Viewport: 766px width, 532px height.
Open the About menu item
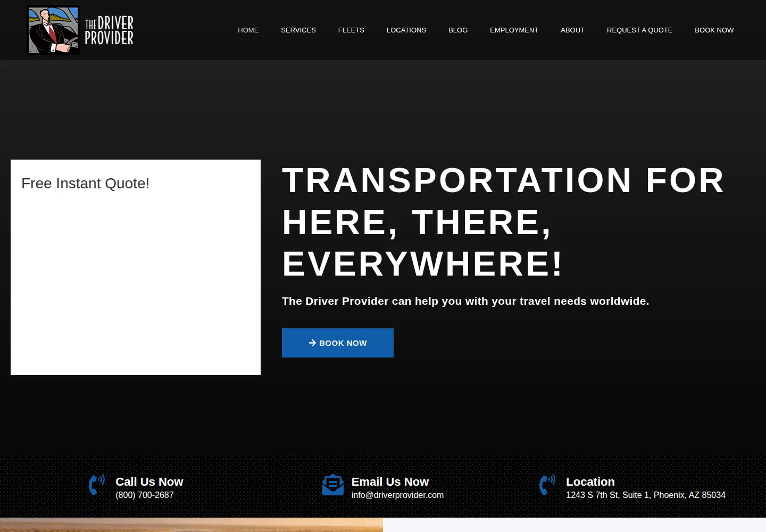572,30
